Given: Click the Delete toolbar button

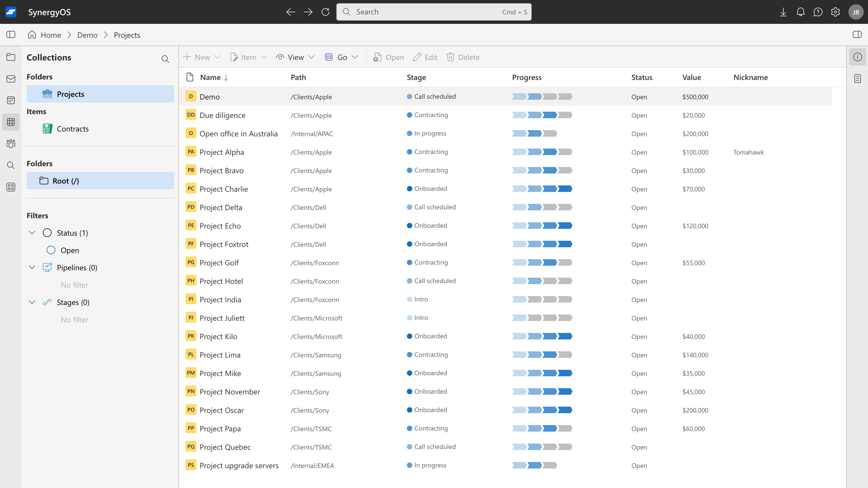Looking at the screenshot, I should [x=463, y=57].
